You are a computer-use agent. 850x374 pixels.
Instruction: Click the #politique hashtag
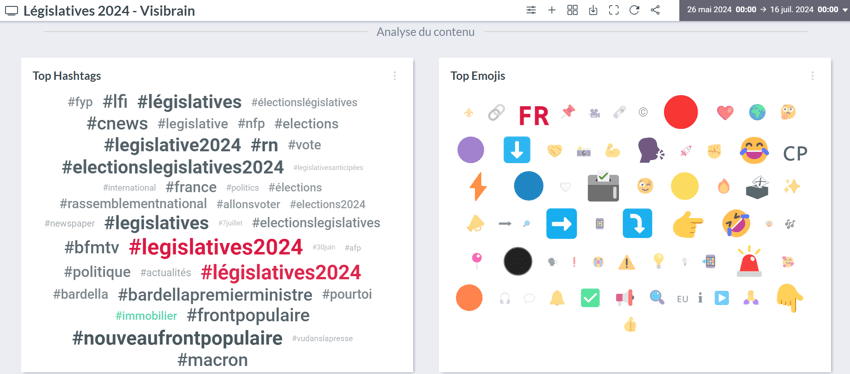[x=97, y=272]
